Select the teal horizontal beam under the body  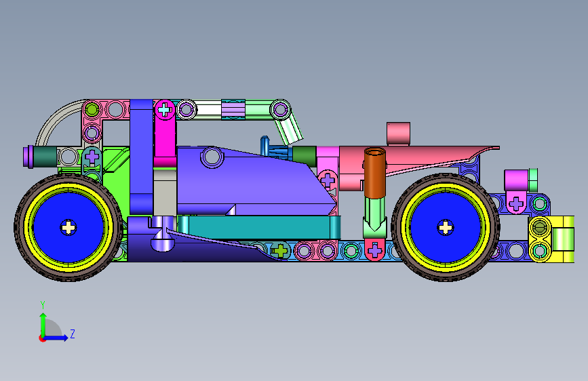pyautogui.click(x=259, y=227)
